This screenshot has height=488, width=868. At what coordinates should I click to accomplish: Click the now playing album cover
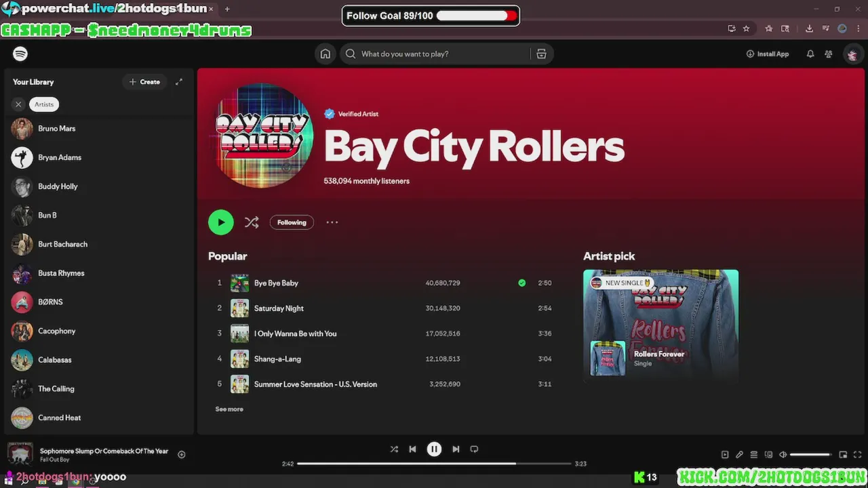pyautogui.click(x=20, y=454)
